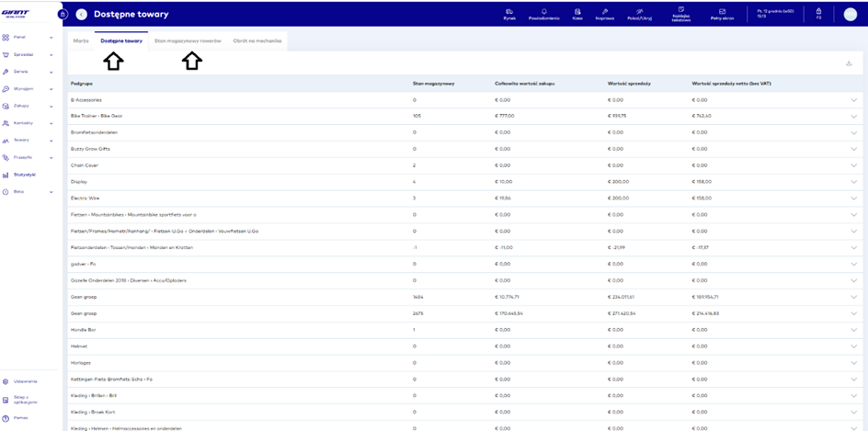Expand the Display row details
The width and height of the screenshot is (868, 431).
(853, 182)
